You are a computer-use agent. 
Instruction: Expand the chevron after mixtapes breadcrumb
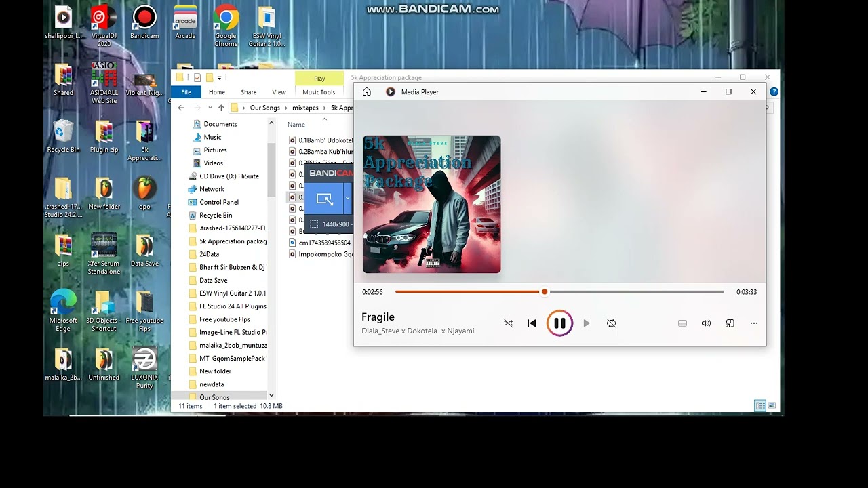325,108
